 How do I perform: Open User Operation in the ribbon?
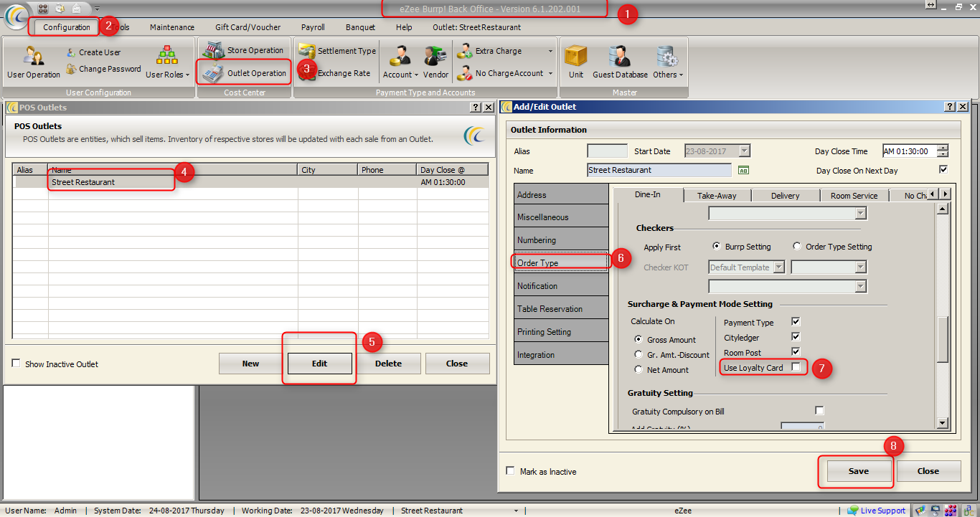[33, 62]
